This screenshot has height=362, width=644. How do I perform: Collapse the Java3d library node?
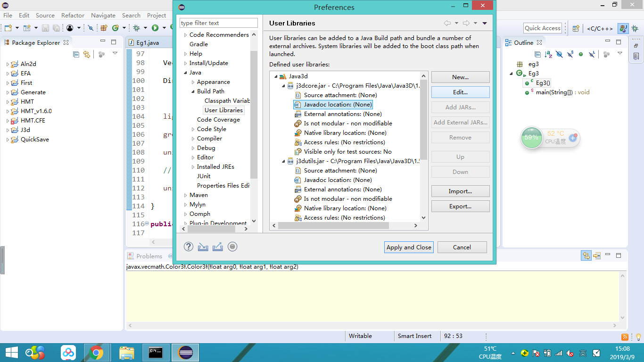(275, 76)
